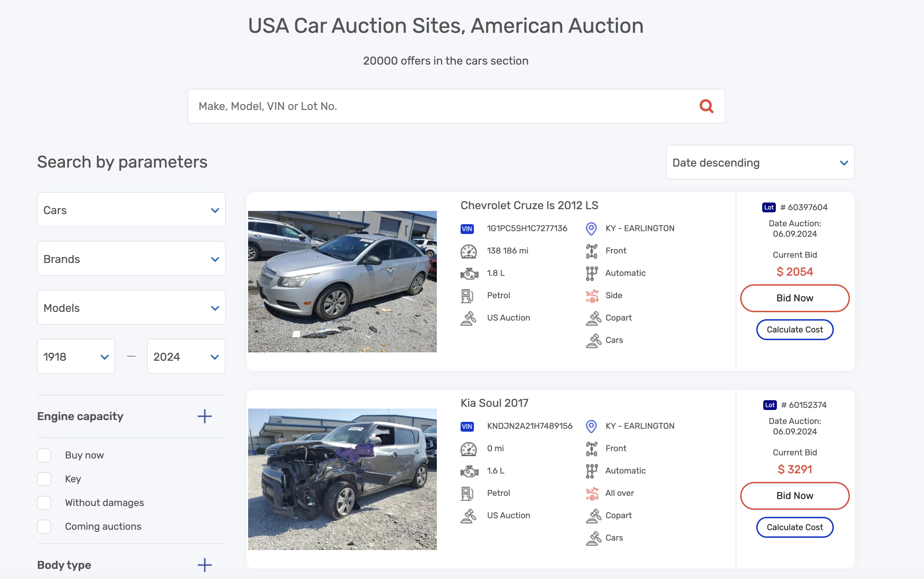Click Bid Now for the Chevrolet Cruze
This screenshot has width=924, height=579.
[794, 298]
